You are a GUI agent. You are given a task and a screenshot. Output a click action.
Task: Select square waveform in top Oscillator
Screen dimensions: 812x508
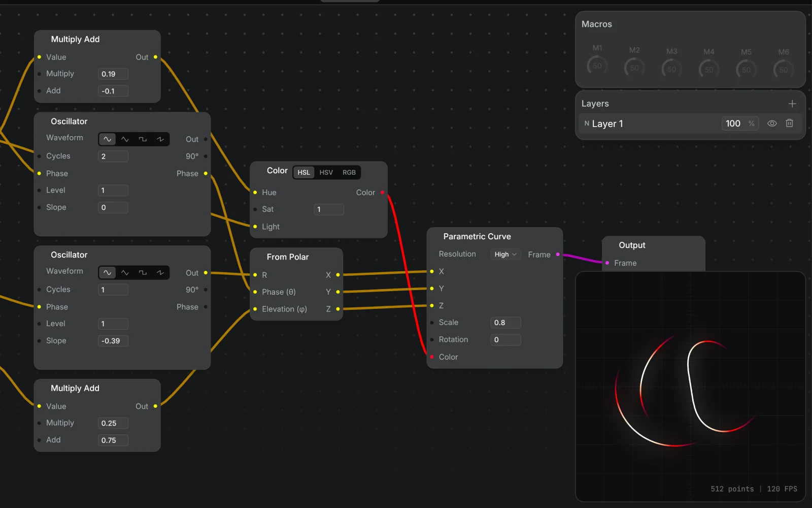point(143,139)
